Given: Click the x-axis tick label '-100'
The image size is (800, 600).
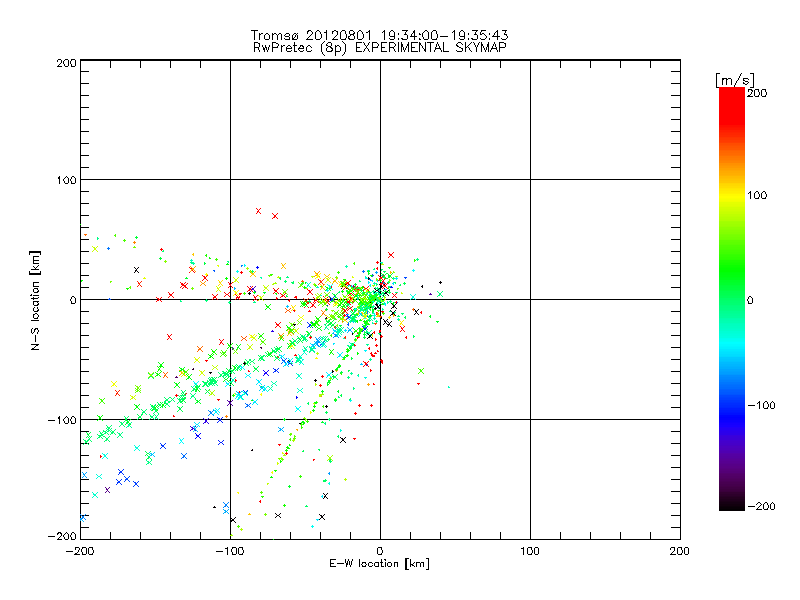Looking at the screenshot, I should coord(230,552).
